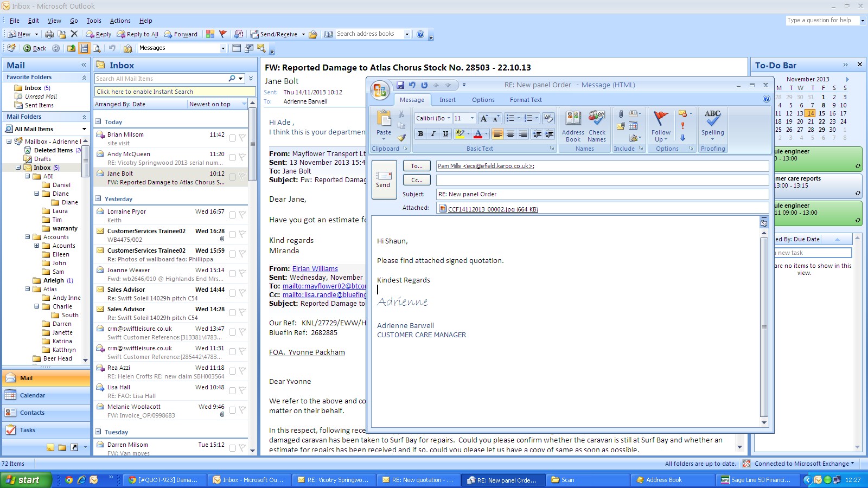Toggle the flag checkbox for Brian Milsom's email
This screenshot has width=868, height=488.
pos(242,138)
